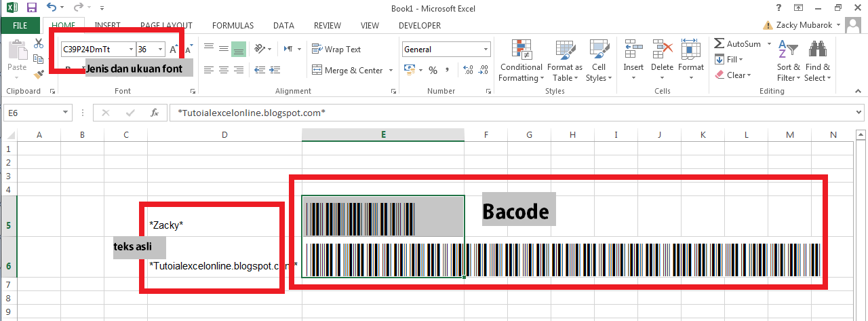The width and height of the screenshot is (868, 321).
Task: Align text to the right
Action: (239, 70)
